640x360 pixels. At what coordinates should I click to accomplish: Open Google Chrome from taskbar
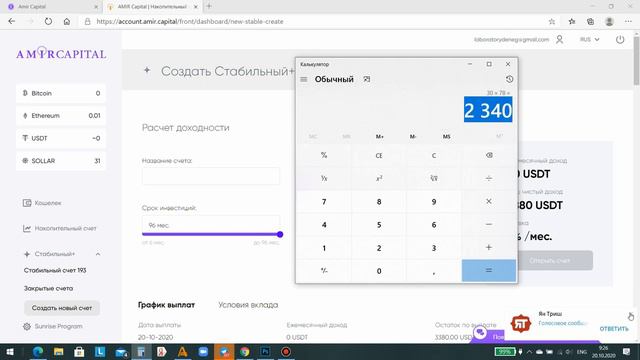coord(244,351)
